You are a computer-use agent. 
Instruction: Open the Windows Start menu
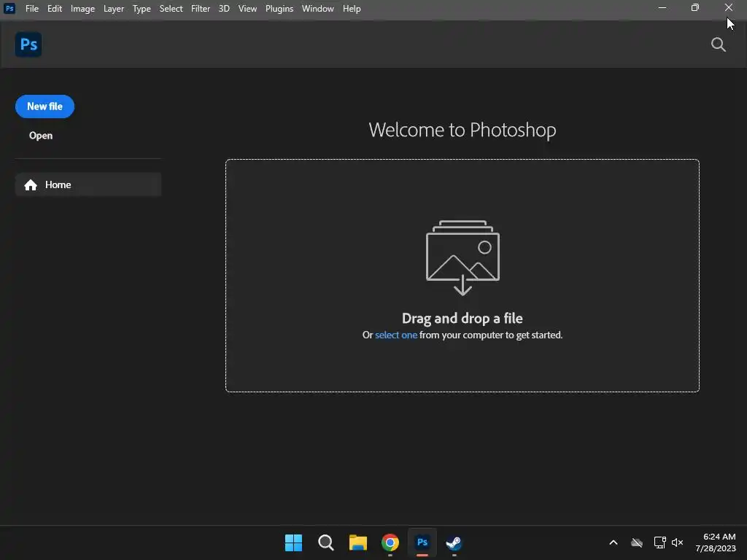(293, 542)
